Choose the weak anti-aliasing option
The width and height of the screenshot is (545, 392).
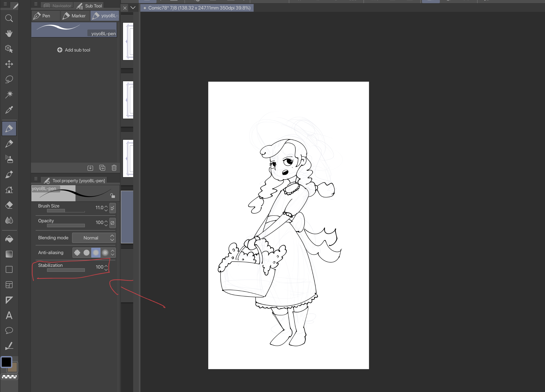tap(87, 253)
